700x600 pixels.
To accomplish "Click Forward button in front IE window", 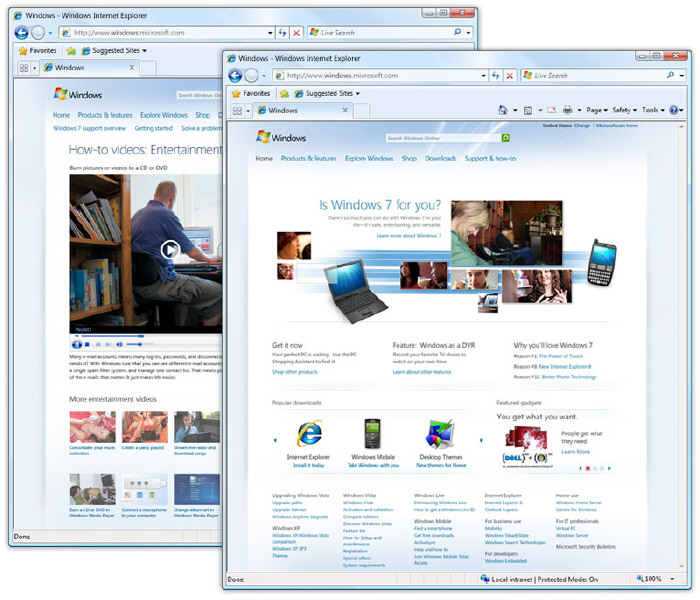I will [x=251, y=75].
